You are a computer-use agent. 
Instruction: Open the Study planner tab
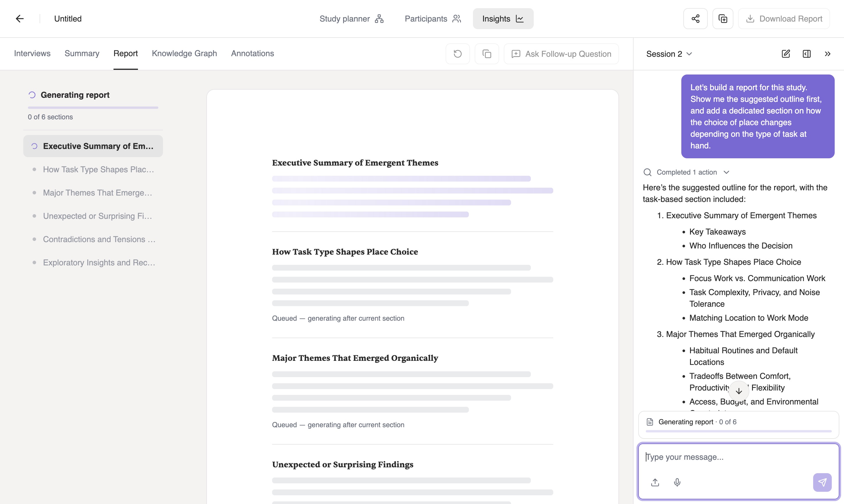352,19
